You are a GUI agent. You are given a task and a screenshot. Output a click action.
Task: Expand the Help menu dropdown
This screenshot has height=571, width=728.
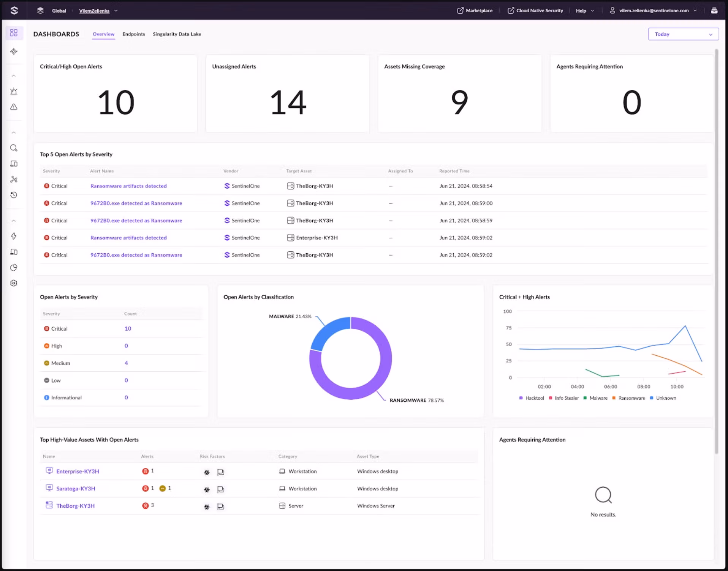pos(585,11)
